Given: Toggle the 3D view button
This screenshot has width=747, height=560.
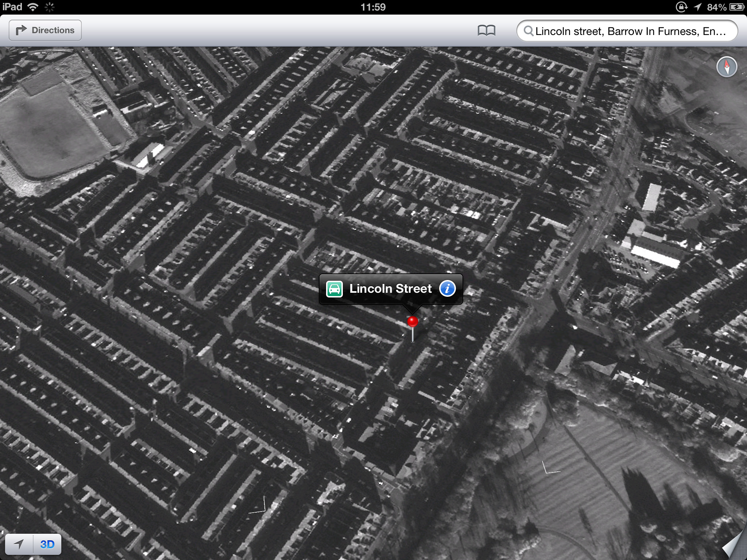Looking at the screenshot, I should coord(47,544).
